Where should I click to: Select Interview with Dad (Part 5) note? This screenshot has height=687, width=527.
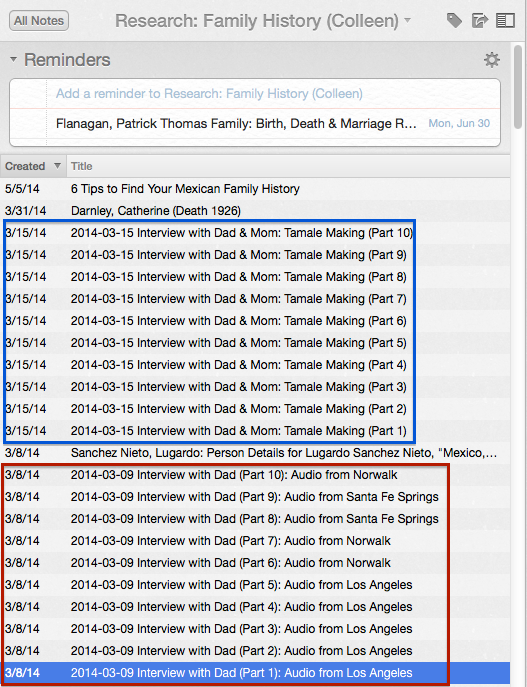[255, 585]
